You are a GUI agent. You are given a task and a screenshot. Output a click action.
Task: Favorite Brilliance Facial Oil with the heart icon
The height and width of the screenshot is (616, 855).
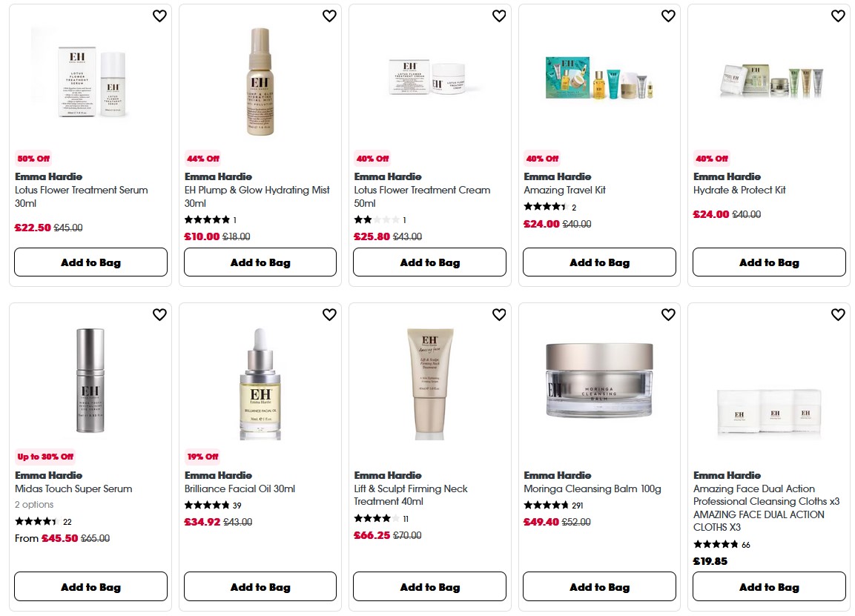[329, 314]
